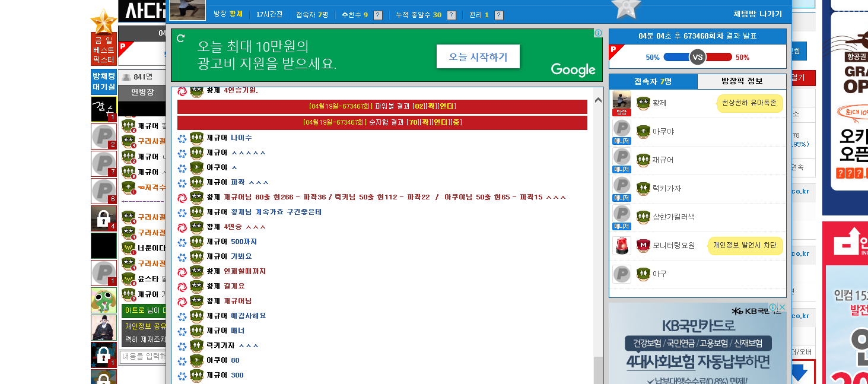Viewport: 868px width, 384px height.
Task: Click the 숫자합 결과 [70] red announcement
Action: (382, 122)
